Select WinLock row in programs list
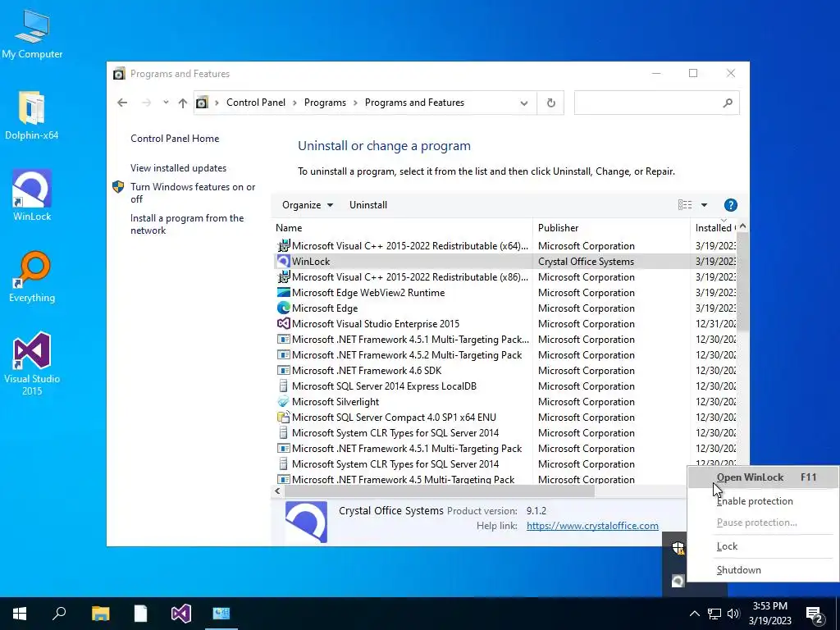 pyautogui.click(x=505, y=262)
